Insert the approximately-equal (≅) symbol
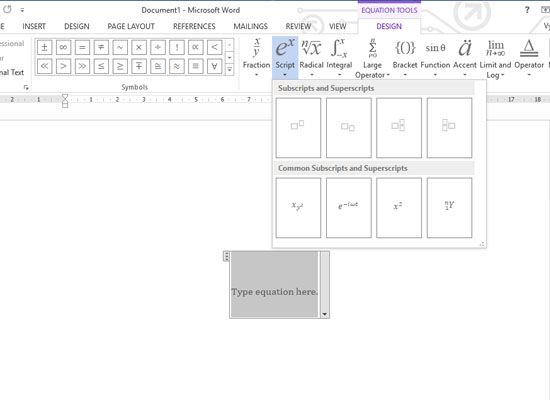 [x=158, y=66]
